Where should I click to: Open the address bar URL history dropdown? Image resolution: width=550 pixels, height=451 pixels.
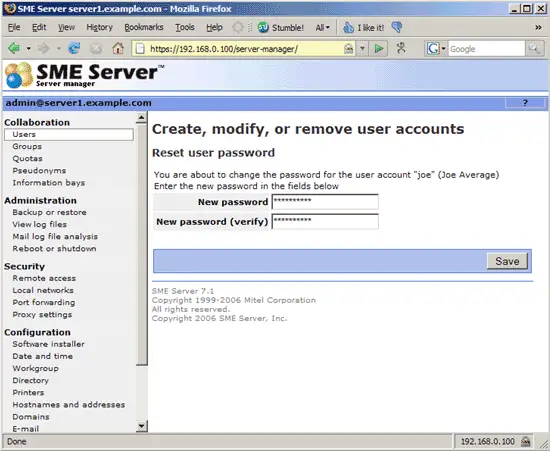[362, 49]
